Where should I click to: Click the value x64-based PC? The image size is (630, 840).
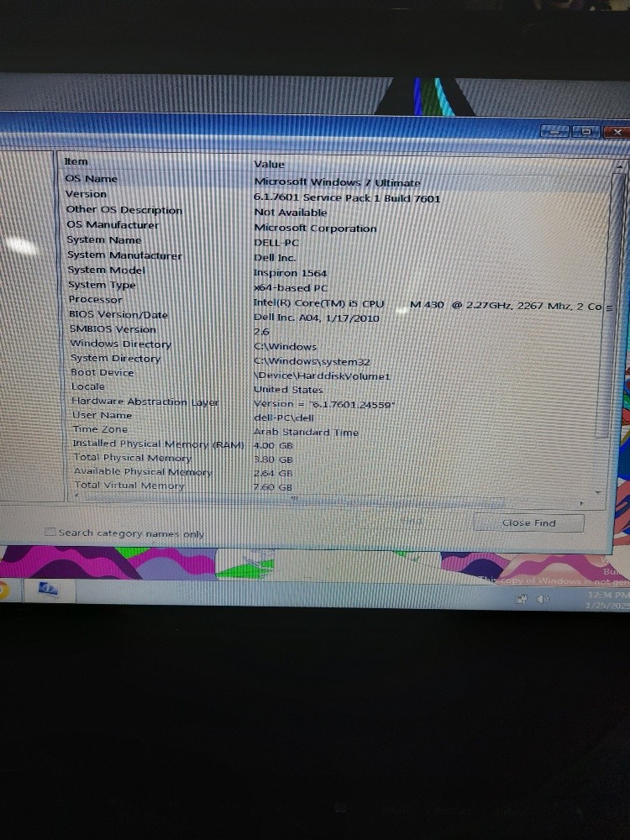tap(291, 287)
